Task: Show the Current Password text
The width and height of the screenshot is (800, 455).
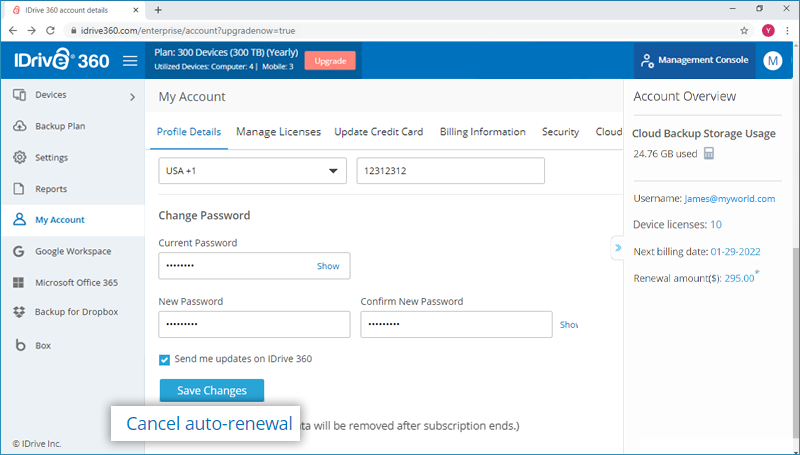Action: click(328, 266)
